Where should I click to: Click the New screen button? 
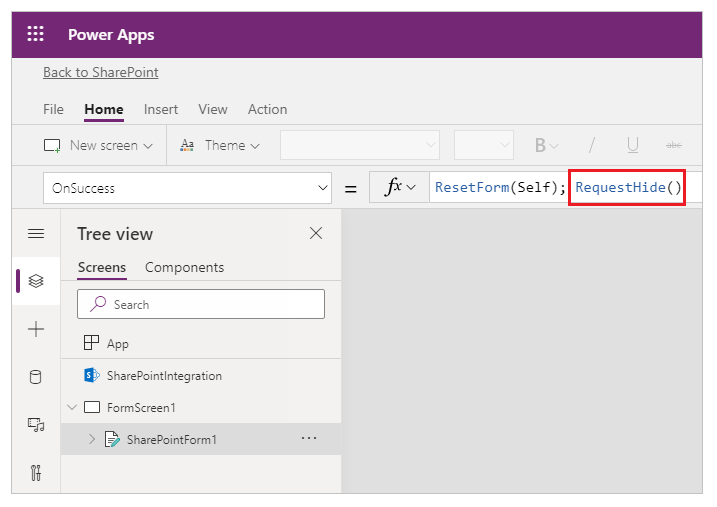99,146
